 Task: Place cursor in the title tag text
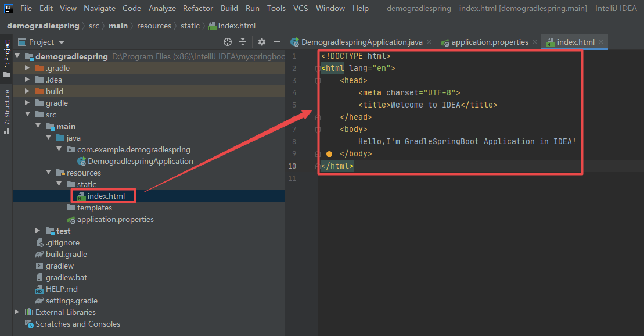[x=426, y=105]
